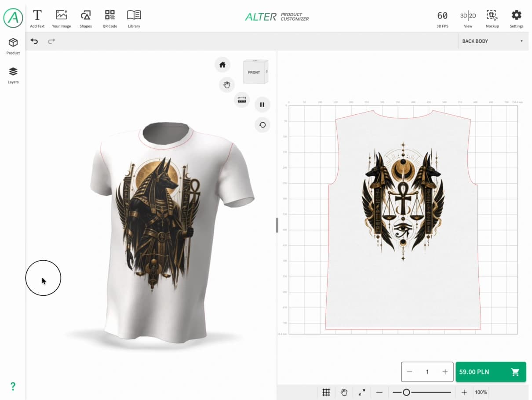Zoom out with bottom minus button
The image size is (532, 400).
click(379, 392)
